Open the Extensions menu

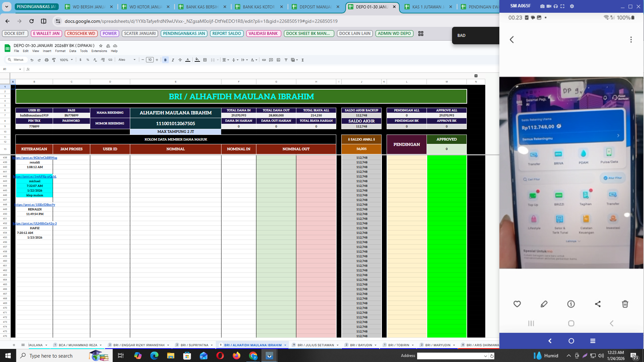click(x=99, y=51)
